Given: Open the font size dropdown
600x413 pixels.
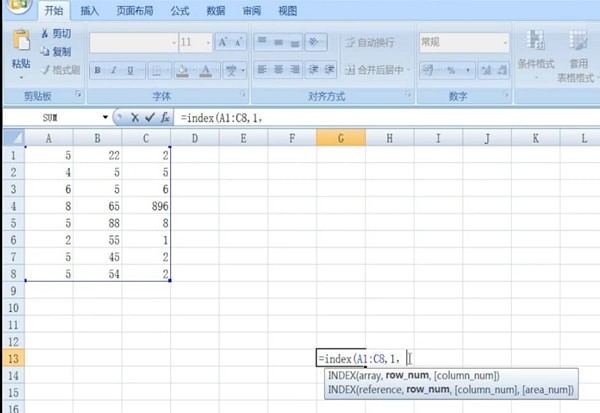Looking at the screenshot, I should [206, 43].
